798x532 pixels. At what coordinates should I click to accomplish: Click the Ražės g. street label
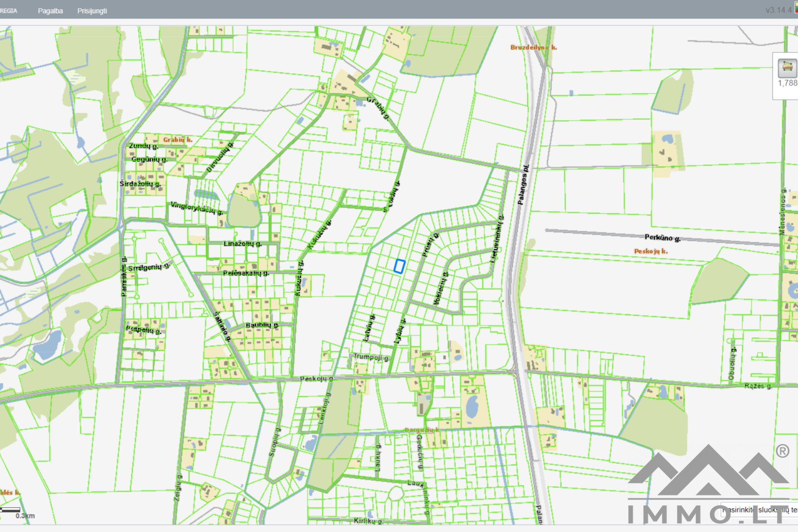pos(758,386)
